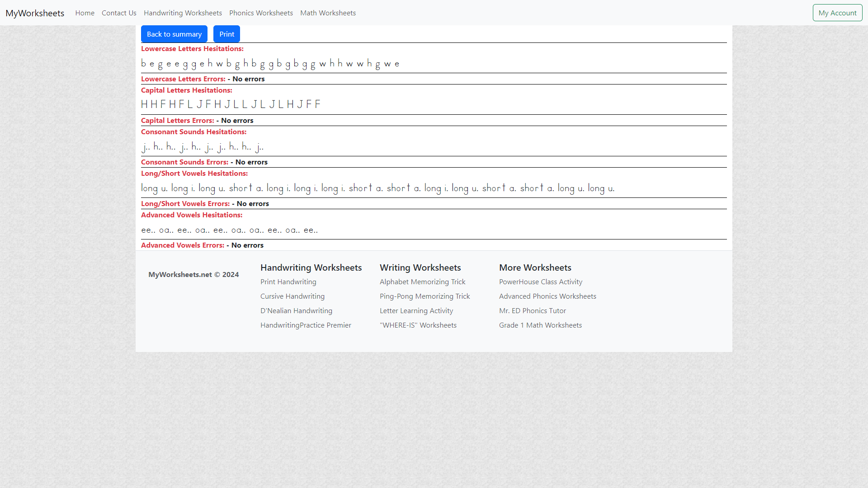Open Alphabet Memorizing Trick link
This screenshot has height=488, width=868.
point(422,282)
